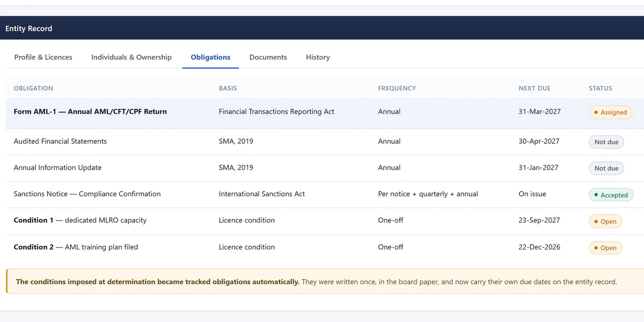
Task: Click the On issue due value
Action: click(x=532, y=194)
